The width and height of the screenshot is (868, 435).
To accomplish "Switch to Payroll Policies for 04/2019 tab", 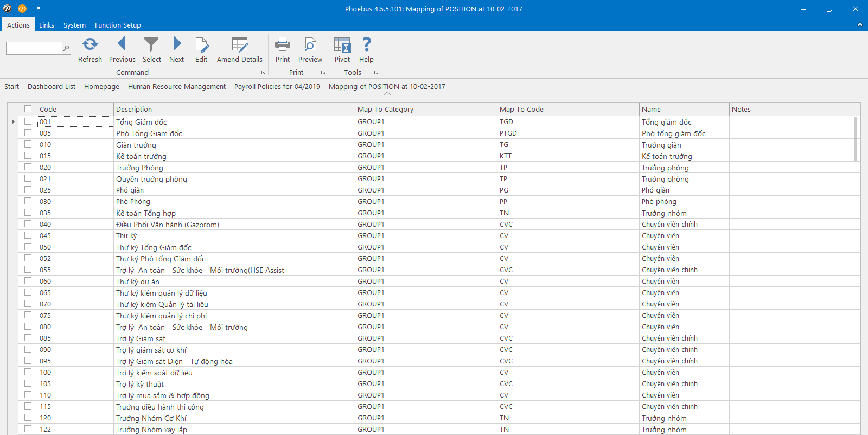I will point(277,86).
